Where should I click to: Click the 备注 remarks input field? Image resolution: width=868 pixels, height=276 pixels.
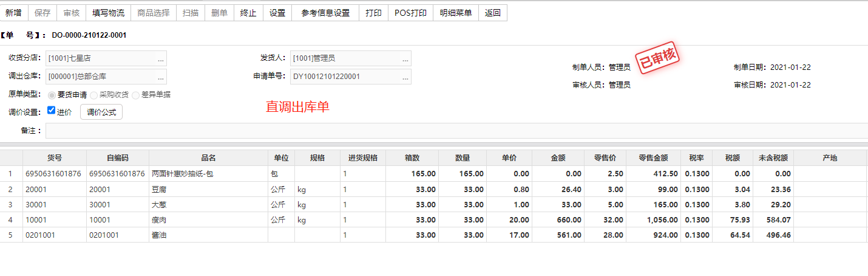pyautogui.click(x=456, y=131)
